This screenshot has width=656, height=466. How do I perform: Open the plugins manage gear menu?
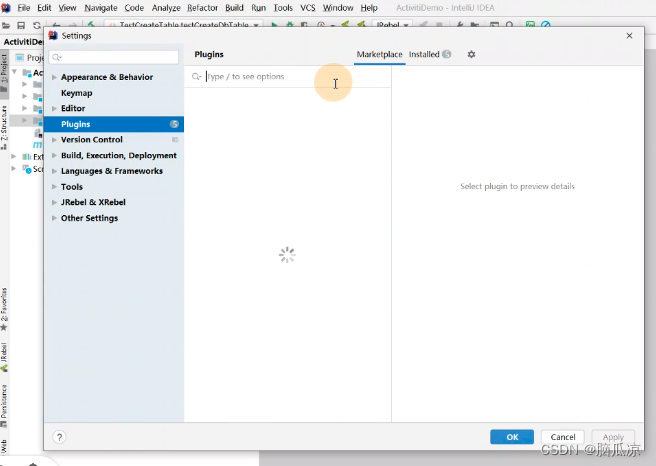pos(471,54)
